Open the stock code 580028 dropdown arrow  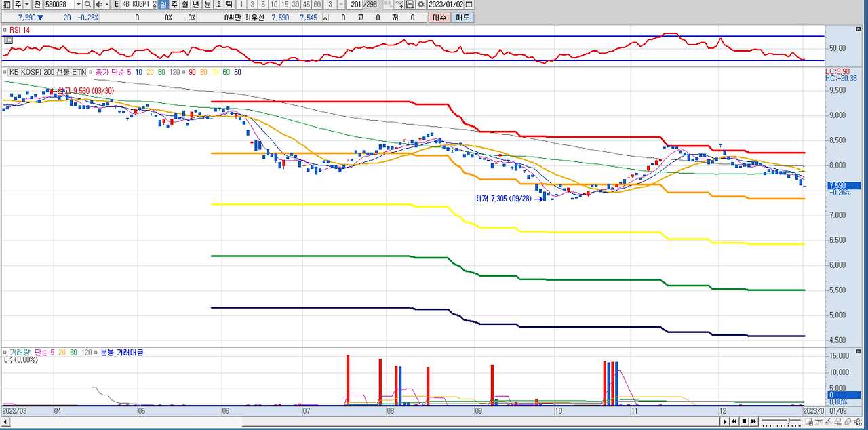pyautogui.click(x=79, y=4)
